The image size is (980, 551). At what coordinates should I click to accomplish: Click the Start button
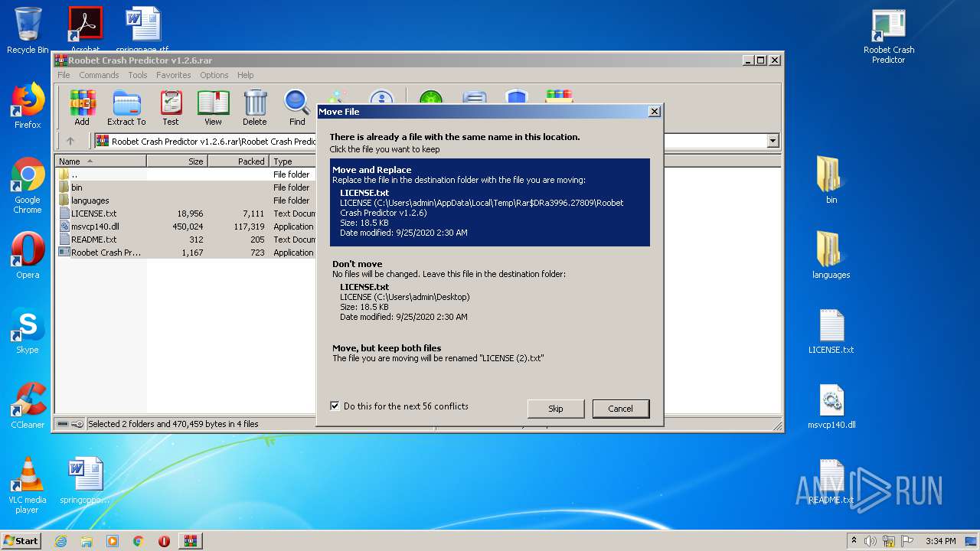click(21, 541)
